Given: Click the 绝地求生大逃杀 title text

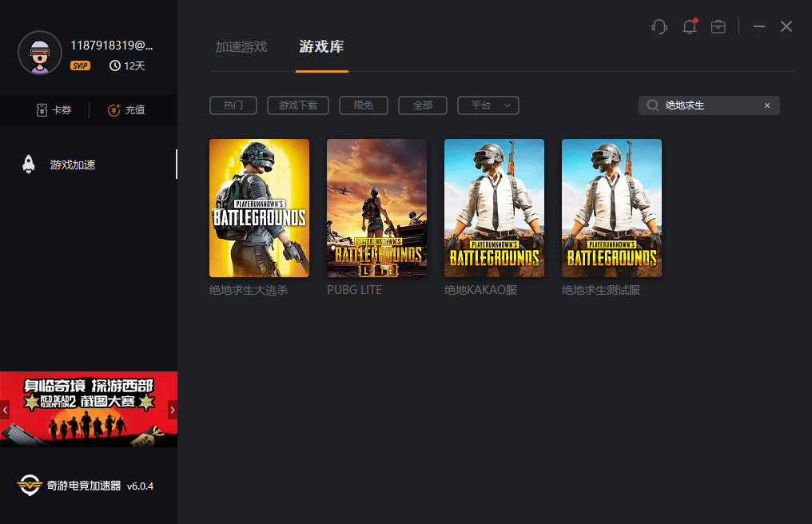Looking at the screenshot, I should [249, 290].
